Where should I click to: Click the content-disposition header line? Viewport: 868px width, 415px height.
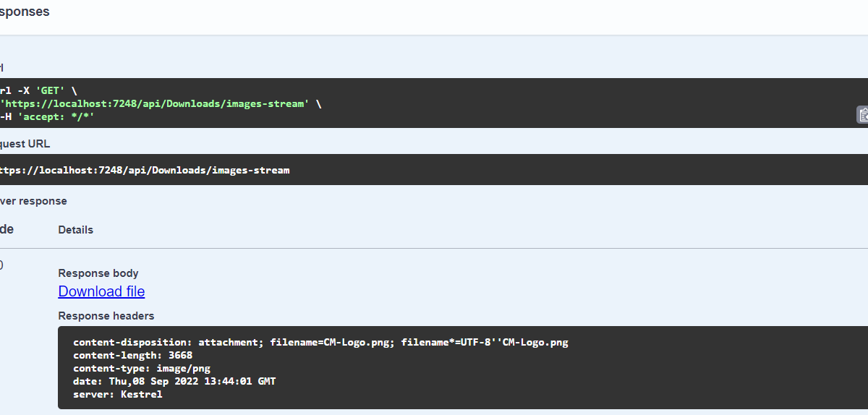(x=320, y=343)
